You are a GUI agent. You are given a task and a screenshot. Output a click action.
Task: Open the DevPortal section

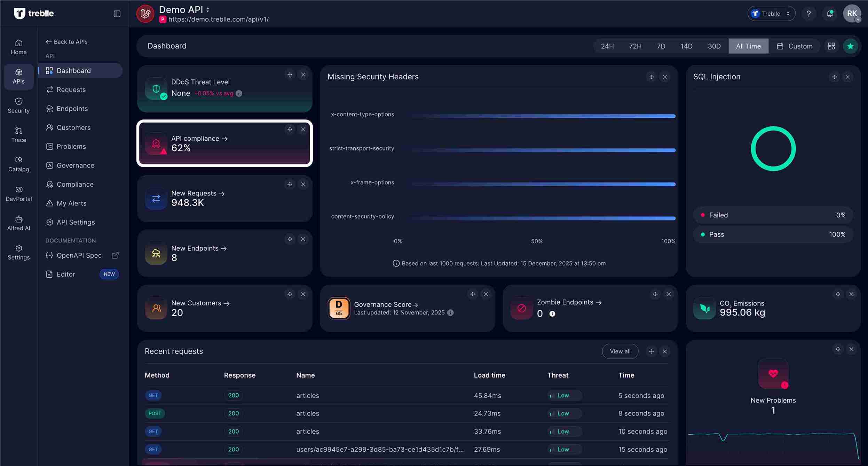(x=18, y=194)
